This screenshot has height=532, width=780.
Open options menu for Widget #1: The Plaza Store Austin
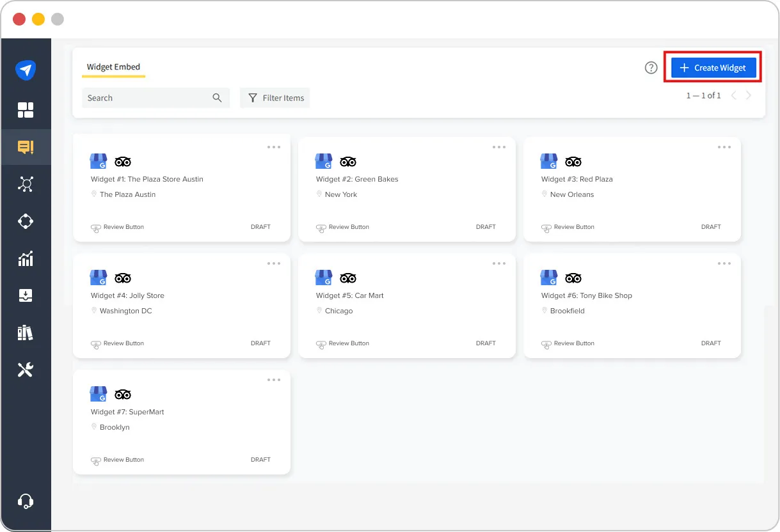pos(274,146)
